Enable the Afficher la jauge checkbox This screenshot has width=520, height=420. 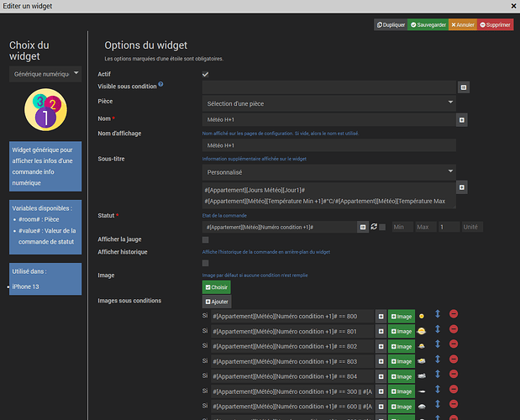pyautogui.click(x=206, y=240)
